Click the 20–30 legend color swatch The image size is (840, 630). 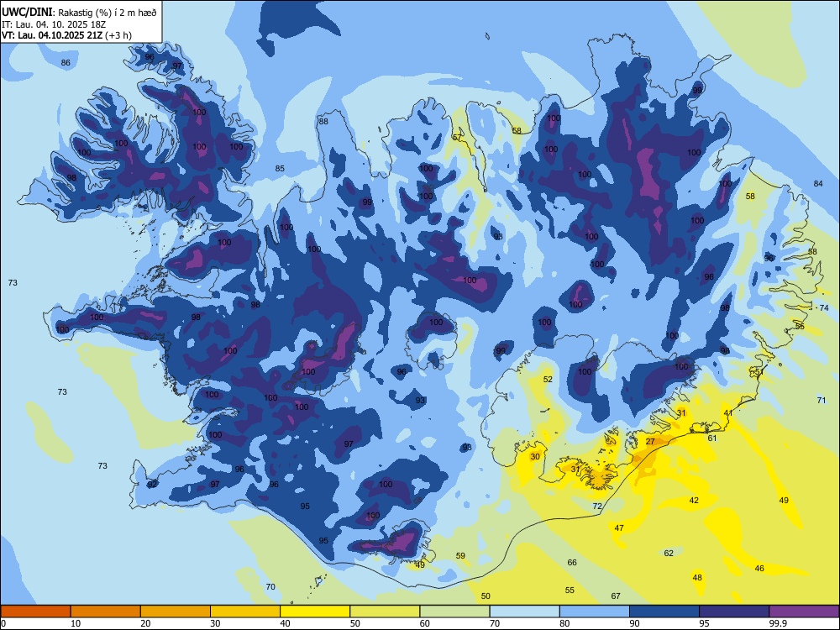(x=176, y=612)
